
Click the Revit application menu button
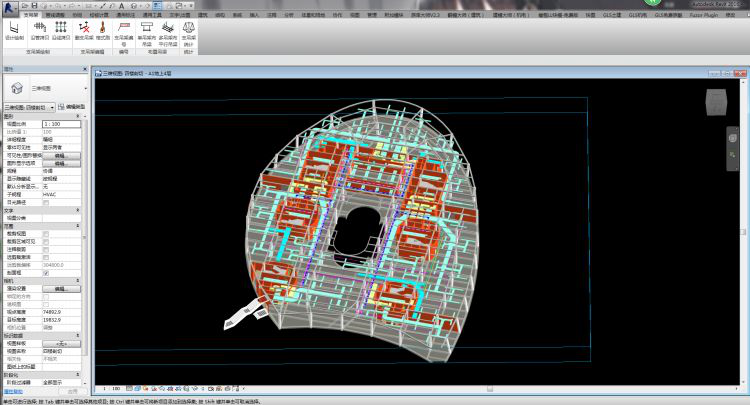pos(8,7)
